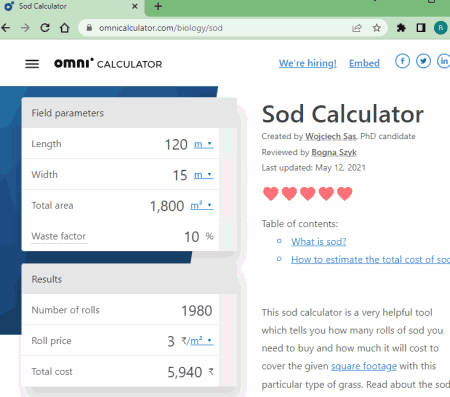Screen dimensions: 450x397
Task: Share on Twitter icon
Action: (423, 61)
